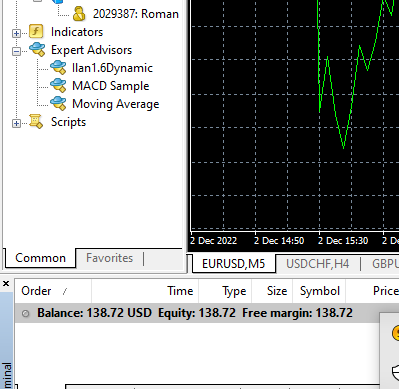
Task: Click the Time column header
Action: [x=145, y=291]
